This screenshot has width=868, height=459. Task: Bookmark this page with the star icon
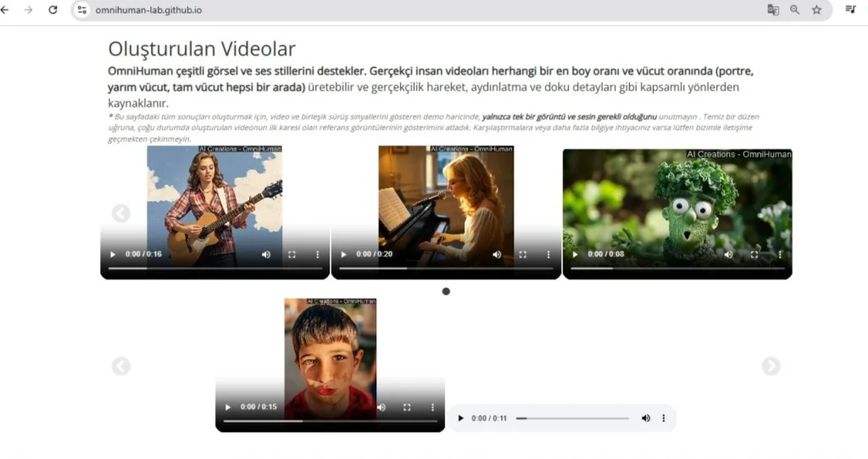click(816, 10)
